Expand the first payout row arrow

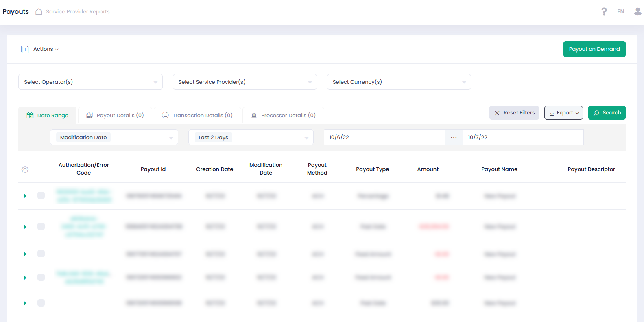(25, 196)
